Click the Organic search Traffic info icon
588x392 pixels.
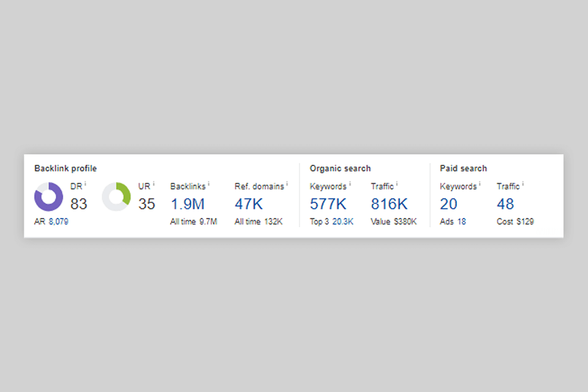click(397, 184)
